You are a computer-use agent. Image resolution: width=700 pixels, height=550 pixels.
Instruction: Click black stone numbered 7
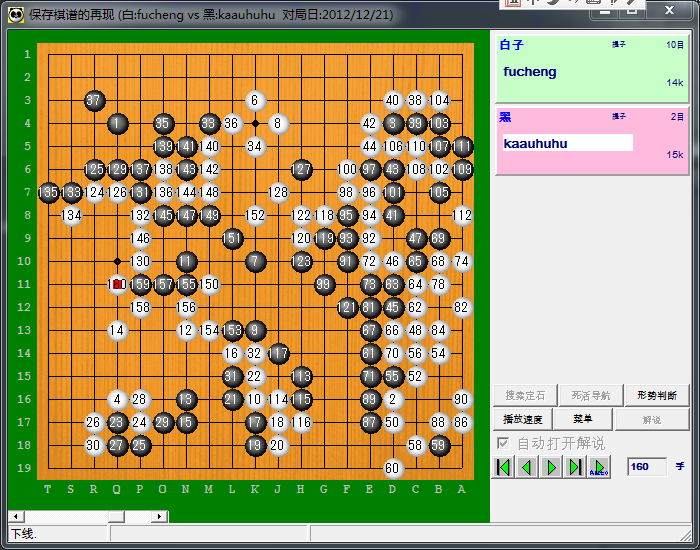click(255, 261)
